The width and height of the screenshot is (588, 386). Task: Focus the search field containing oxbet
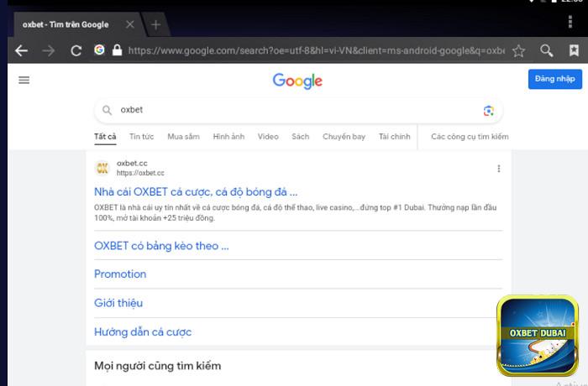(298, 110)
